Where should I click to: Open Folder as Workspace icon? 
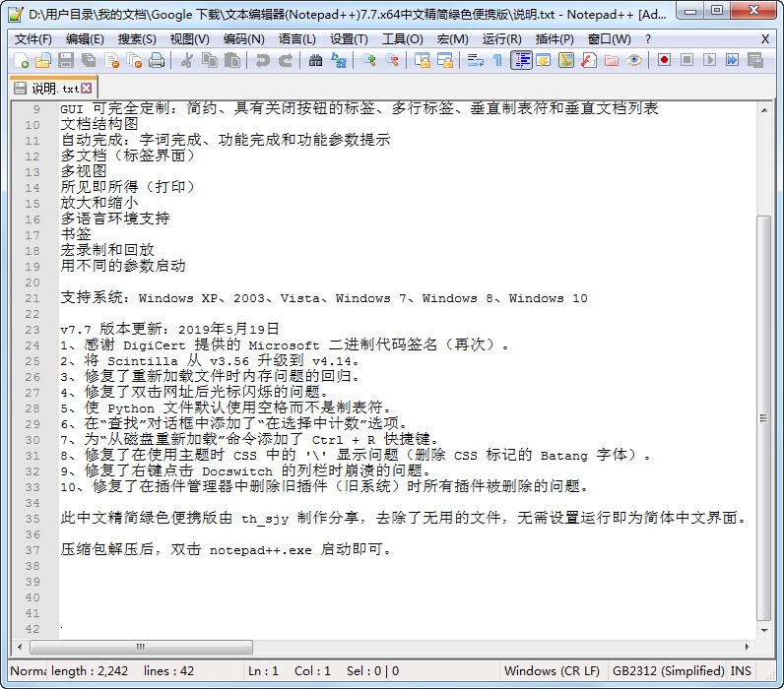pos(612,60)
